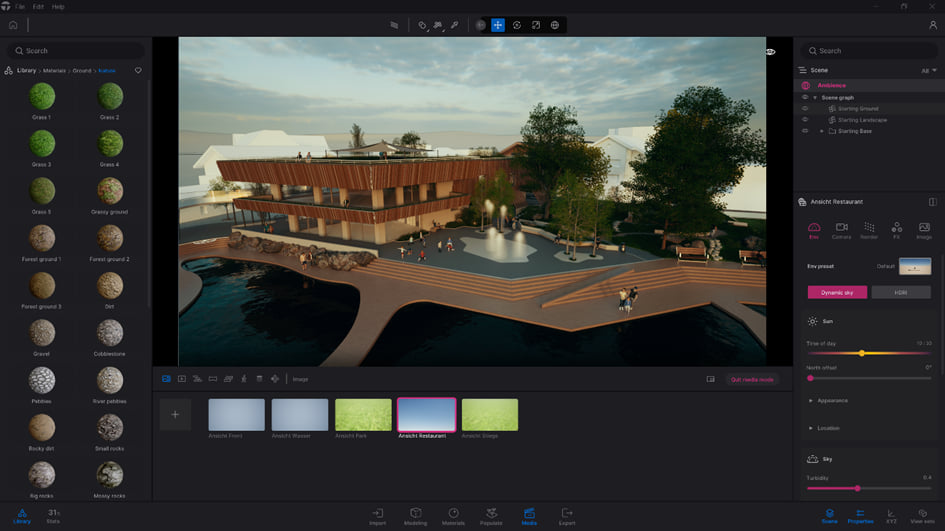Screen dimensions: 945x531
Task: Expand the Starting Base folder
Action: tap(821, 131)
